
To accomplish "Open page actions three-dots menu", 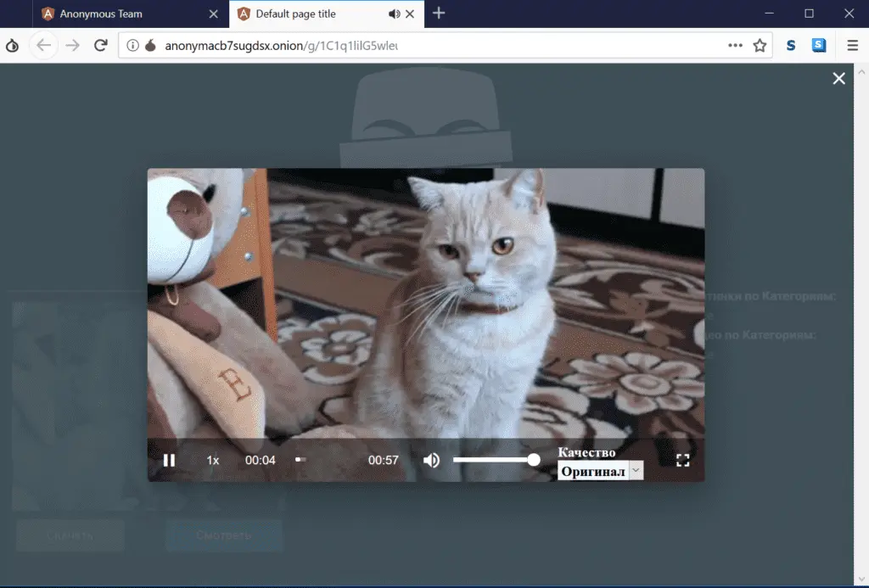I will tap(735, 46).
